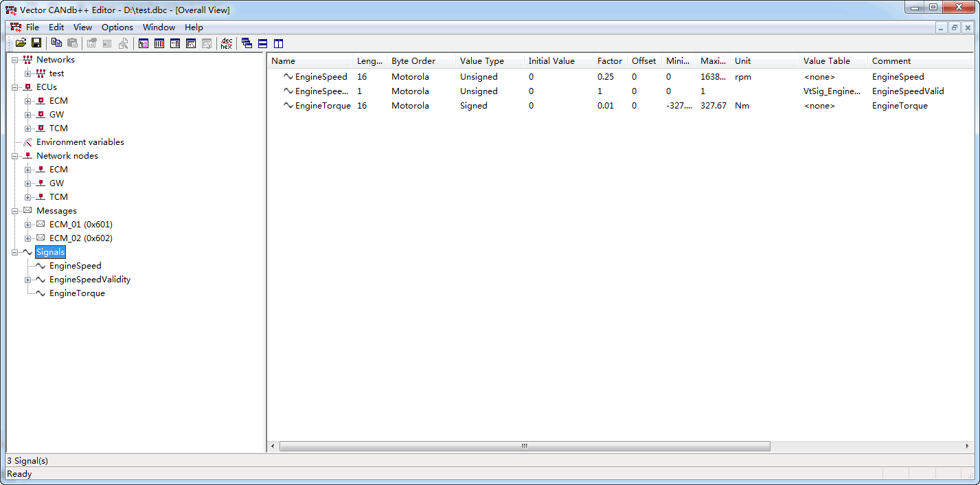The width and height of the screenshot is (980, 485).
Task: Click the horizontal scrollbar below the signal list
Action: (x=524, y=446)
